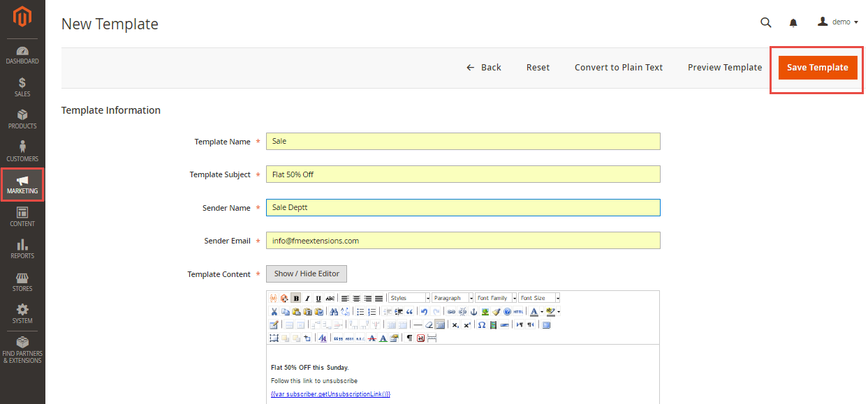Click the Save Template button
Image resolution: width=868 pixels, height=404 pixels.
click(817, 68)
